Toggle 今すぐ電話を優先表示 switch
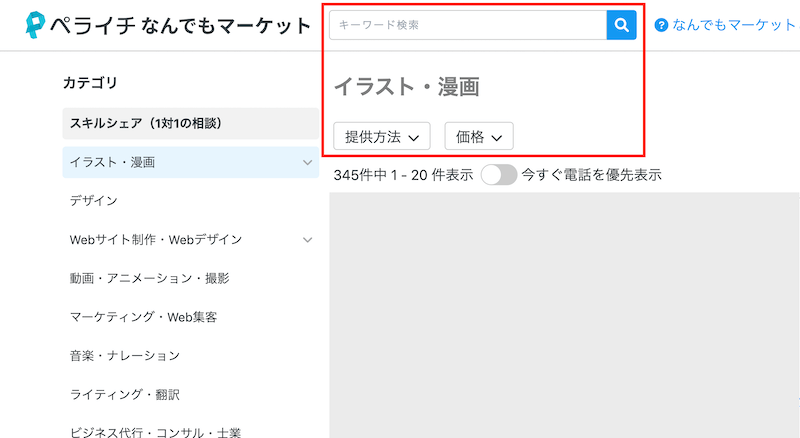 coord(498,175)
